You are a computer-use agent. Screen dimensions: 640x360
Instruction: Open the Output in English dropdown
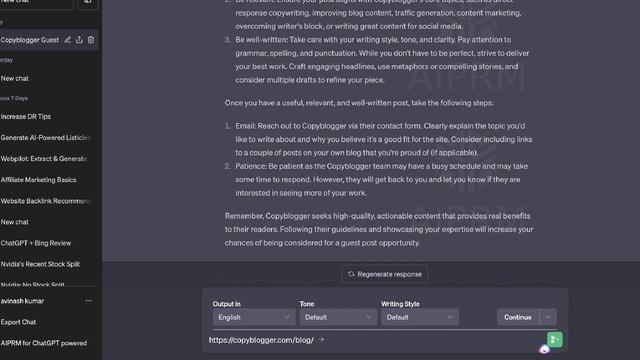coord(254,317)
